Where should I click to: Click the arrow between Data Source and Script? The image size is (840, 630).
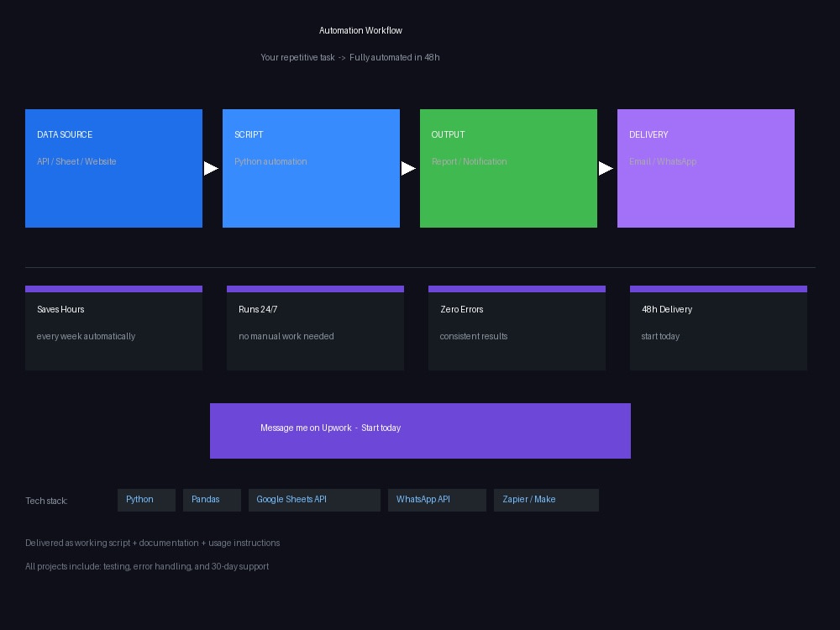pyautogui.click(x=211, y=168)
